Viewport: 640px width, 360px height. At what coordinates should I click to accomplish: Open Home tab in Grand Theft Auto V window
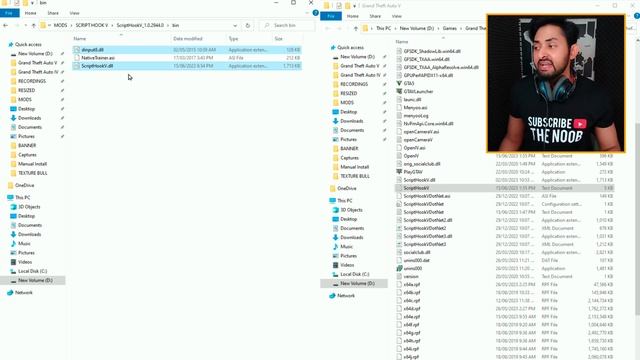tap(353, 16)
